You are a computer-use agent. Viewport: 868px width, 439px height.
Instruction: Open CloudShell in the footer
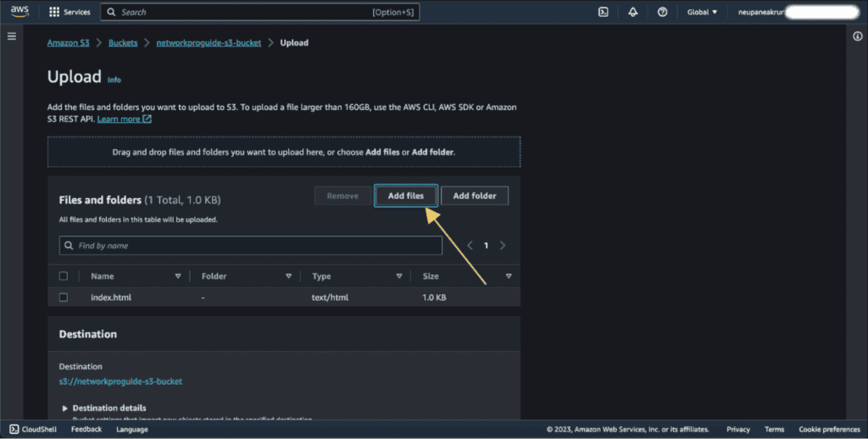(33, 429)
